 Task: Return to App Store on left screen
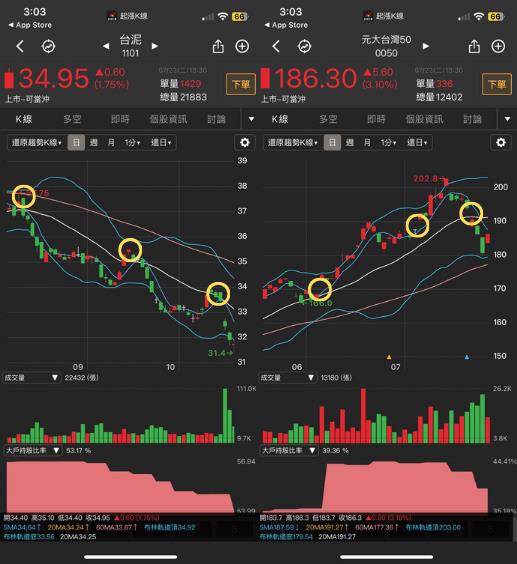pyautogui.click(x=30, y=25)
